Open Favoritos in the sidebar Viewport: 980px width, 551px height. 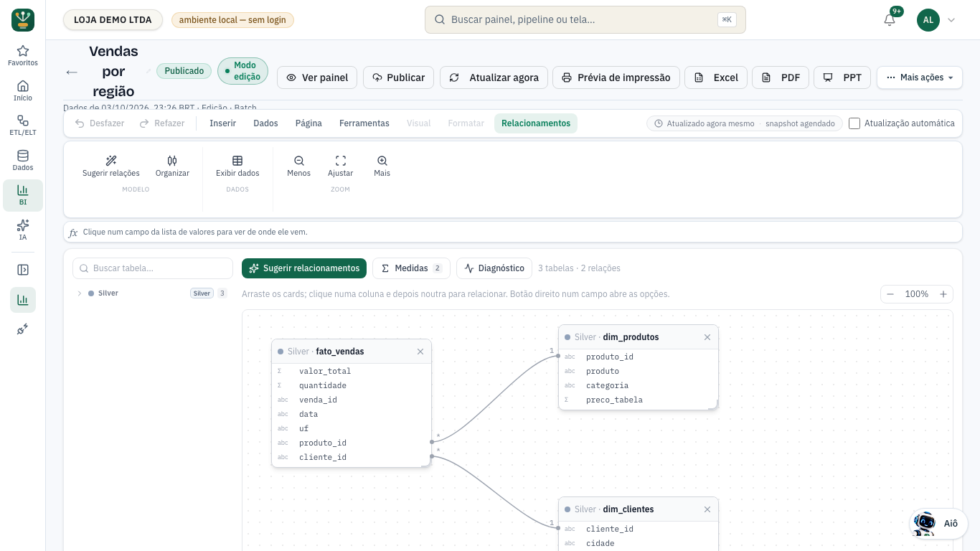[23, 56]
